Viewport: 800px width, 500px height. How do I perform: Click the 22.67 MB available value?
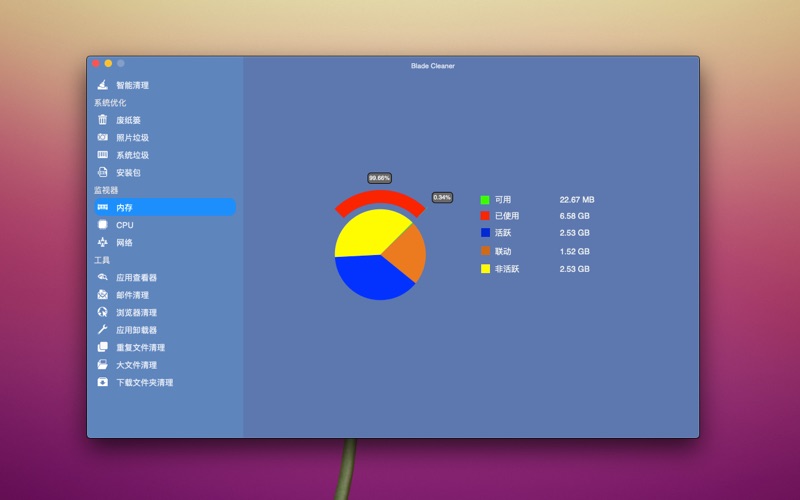[577, 199]
